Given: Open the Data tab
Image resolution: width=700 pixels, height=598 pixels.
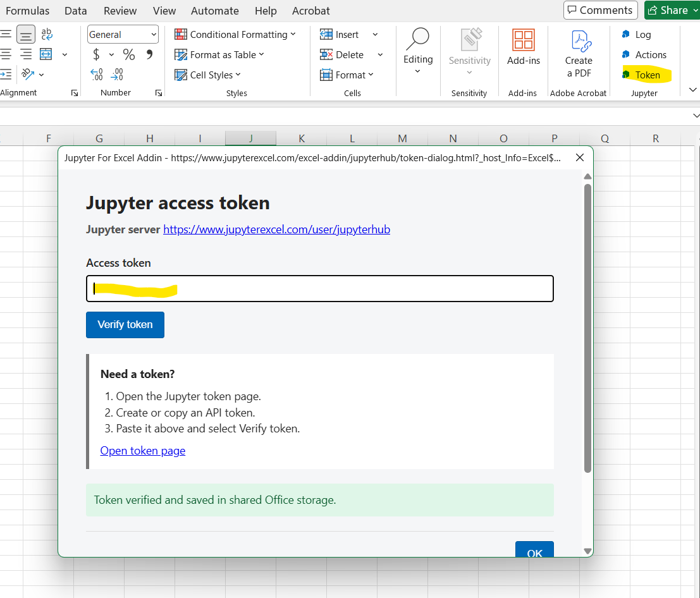Looking at the screenshot, I should click(x=76, y=11).
